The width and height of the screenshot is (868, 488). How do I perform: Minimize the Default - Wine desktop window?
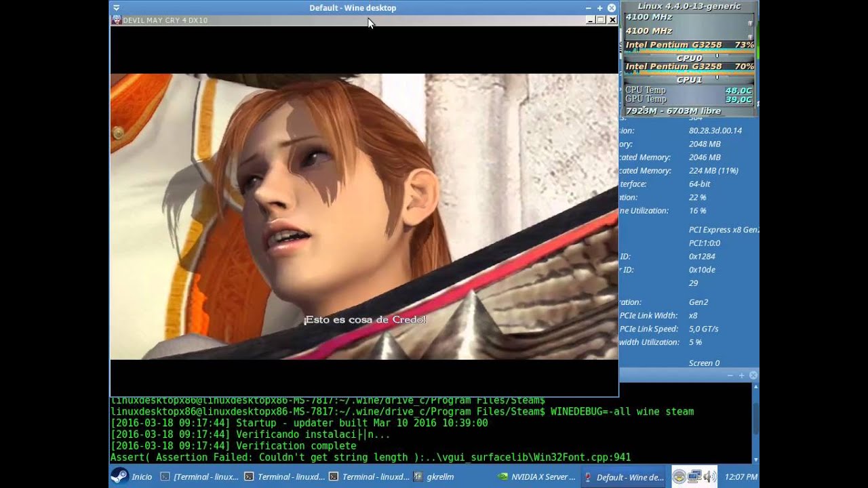point(588,8)
